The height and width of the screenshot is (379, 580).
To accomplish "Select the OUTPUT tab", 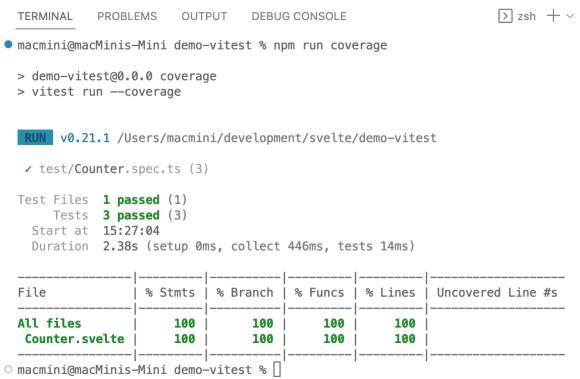I will point(204,16).
